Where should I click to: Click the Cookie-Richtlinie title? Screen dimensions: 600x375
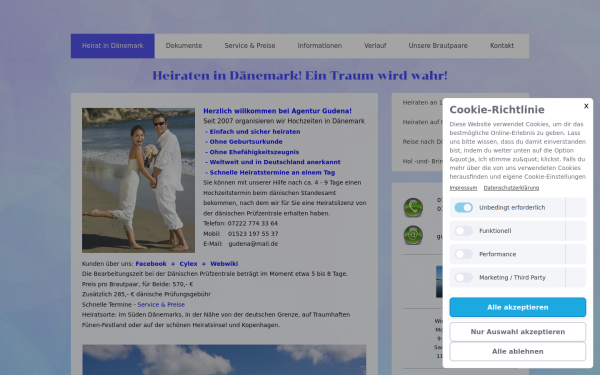[x=497, y=110]
